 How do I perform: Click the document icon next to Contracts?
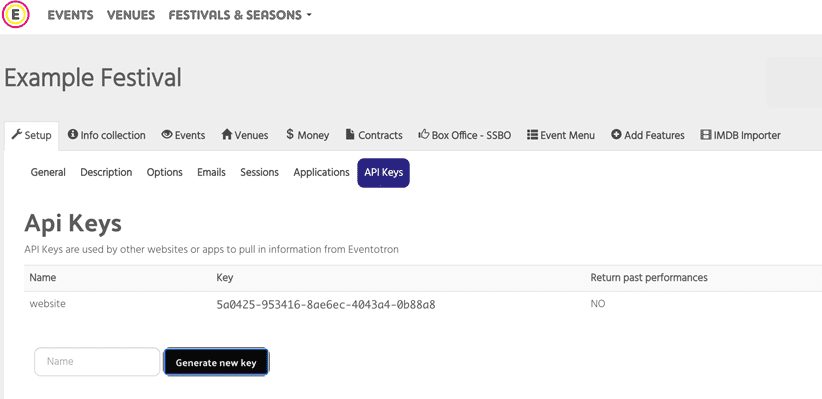coord(350,135)
